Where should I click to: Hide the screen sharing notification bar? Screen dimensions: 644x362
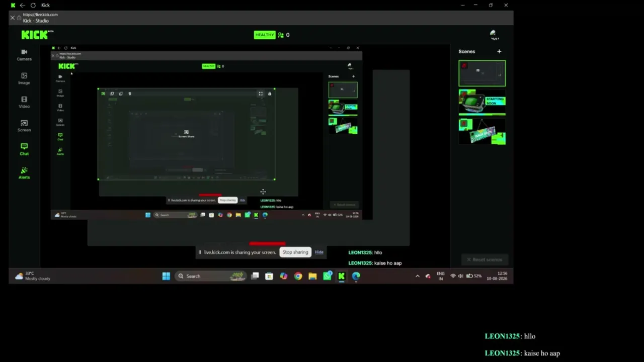click(319, 252)
